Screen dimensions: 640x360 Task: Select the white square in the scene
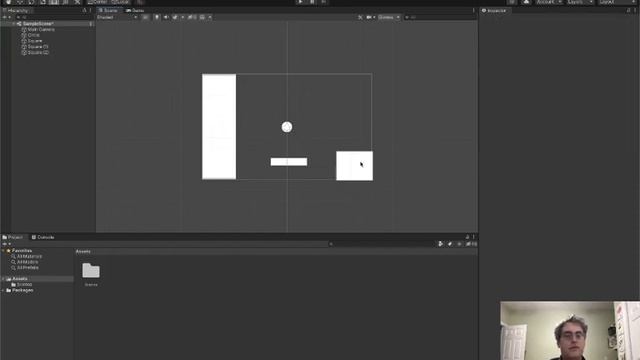point(354,166)
